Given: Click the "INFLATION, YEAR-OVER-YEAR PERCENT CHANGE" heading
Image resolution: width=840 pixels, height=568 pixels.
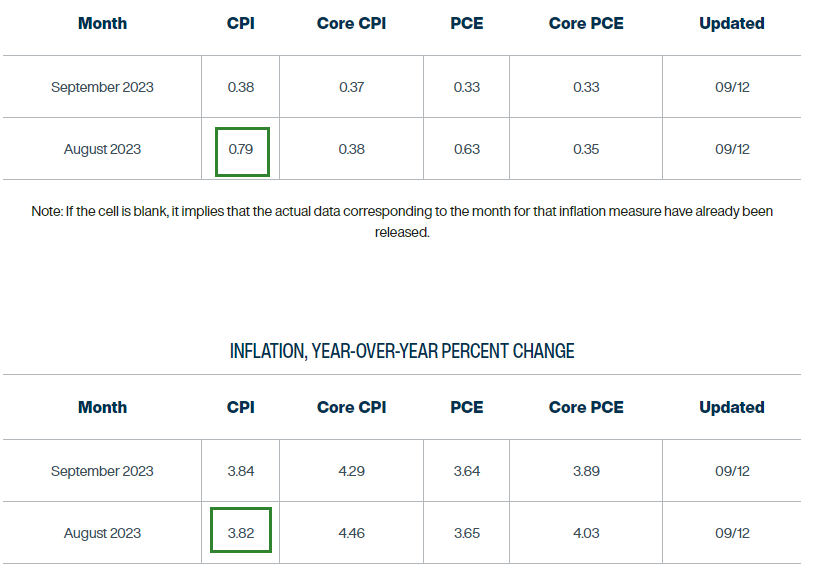Looking at the screenshot, I should [402, 351].
